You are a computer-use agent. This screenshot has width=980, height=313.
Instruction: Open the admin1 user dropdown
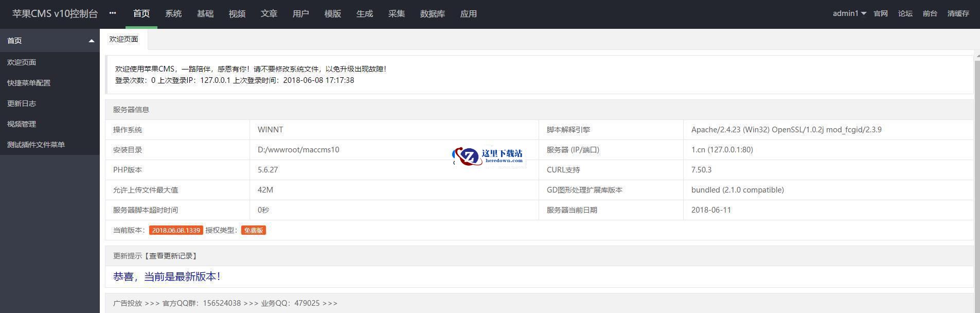click(x=849, y=13)
